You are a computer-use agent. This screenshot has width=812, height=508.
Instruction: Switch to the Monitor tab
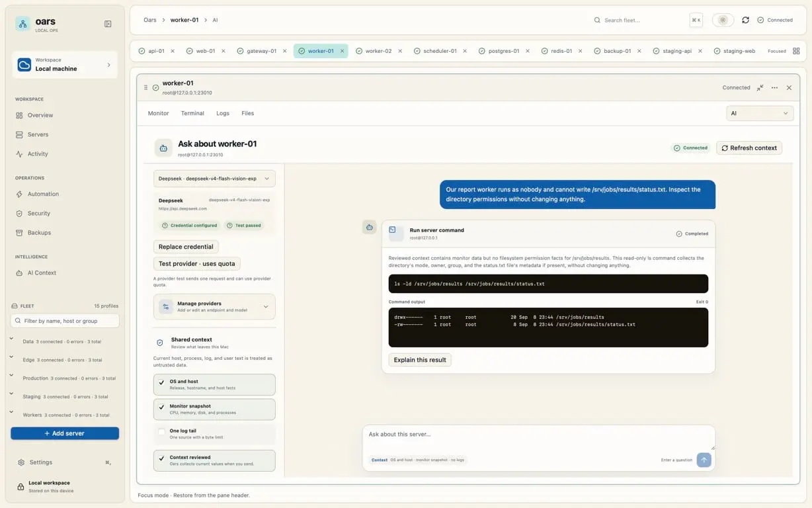pos(158,113)
